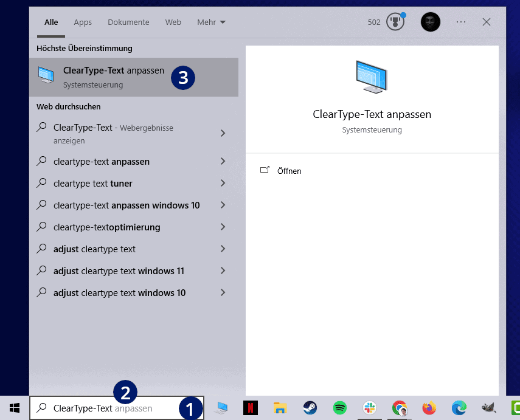The width and height of the screenshot is (520, 420).
Task: Click the open-window icon beside Öffnen
Action: (x=265, y=170)
